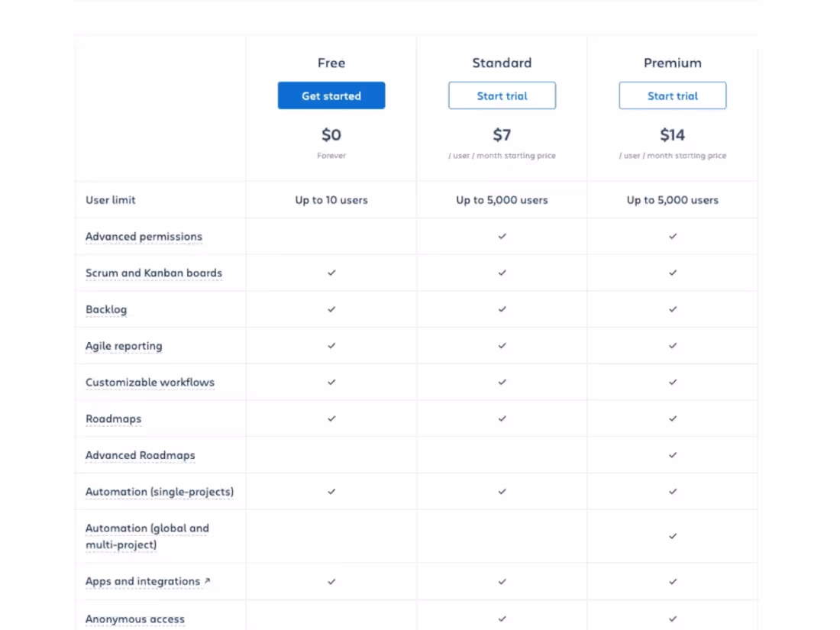
Task: Click the Premium checkmark for global automation
Action: click(673, 536)
